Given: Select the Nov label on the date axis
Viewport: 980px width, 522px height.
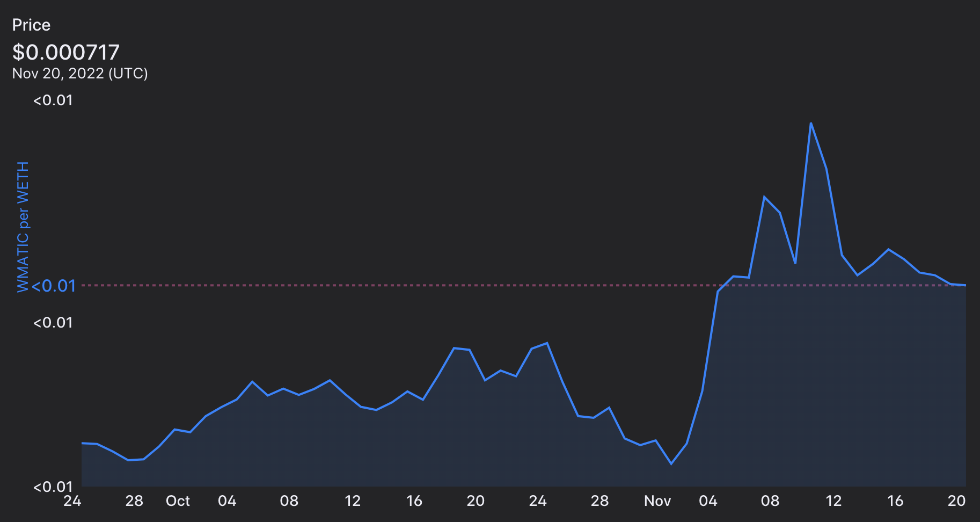Looking at the screenshot, I should [657, 501].
